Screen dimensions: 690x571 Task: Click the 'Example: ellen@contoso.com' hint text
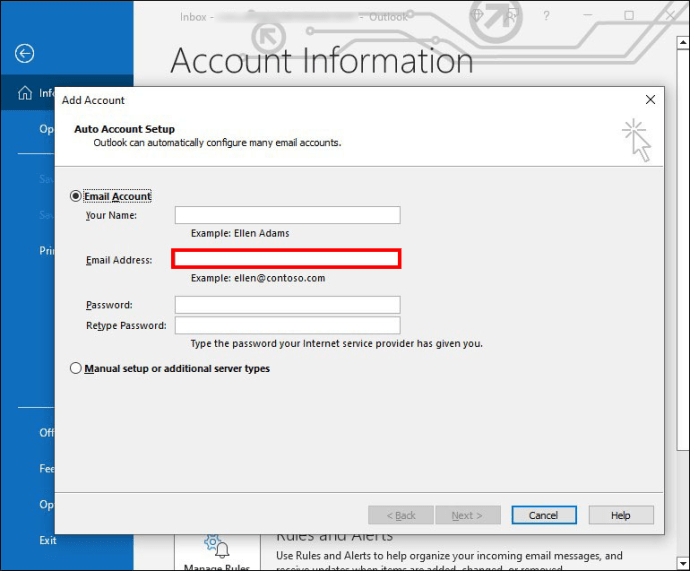coord(258,278)
